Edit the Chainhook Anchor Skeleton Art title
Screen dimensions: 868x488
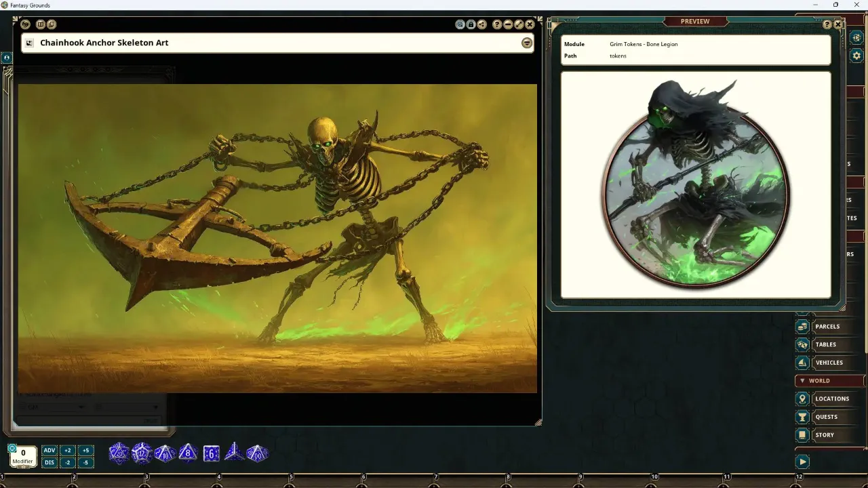click(x=104, y=43)
